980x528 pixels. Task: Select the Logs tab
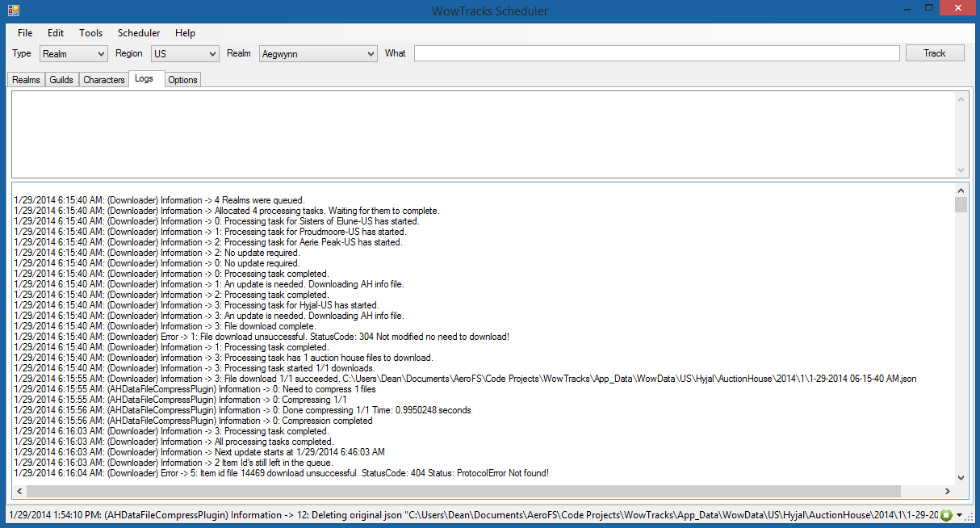pos(144,78)
